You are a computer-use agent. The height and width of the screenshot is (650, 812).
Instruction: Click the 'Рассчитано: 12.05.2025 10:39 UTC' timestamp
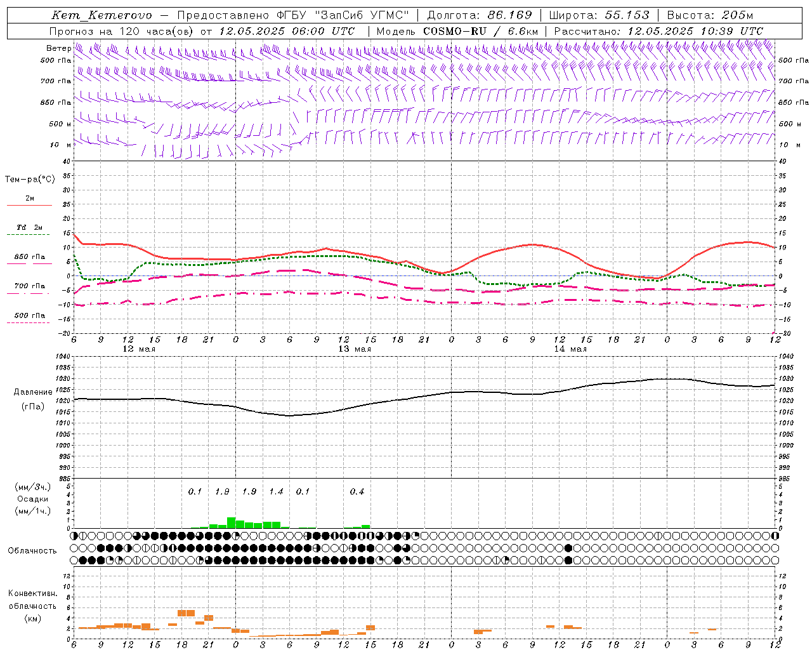658,31
